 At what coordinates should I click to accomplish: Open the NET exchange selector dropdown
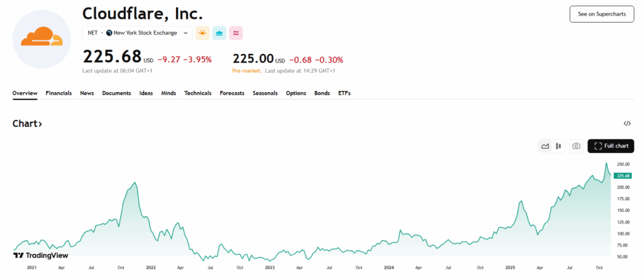pos(138,33)
